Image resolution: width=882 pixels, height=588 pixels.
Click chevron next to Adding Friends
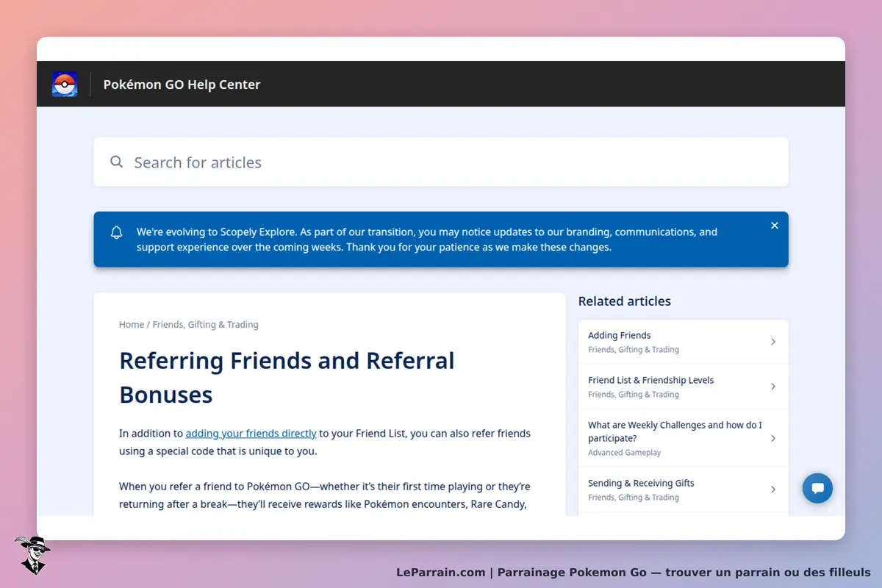(x=772, y=342)
